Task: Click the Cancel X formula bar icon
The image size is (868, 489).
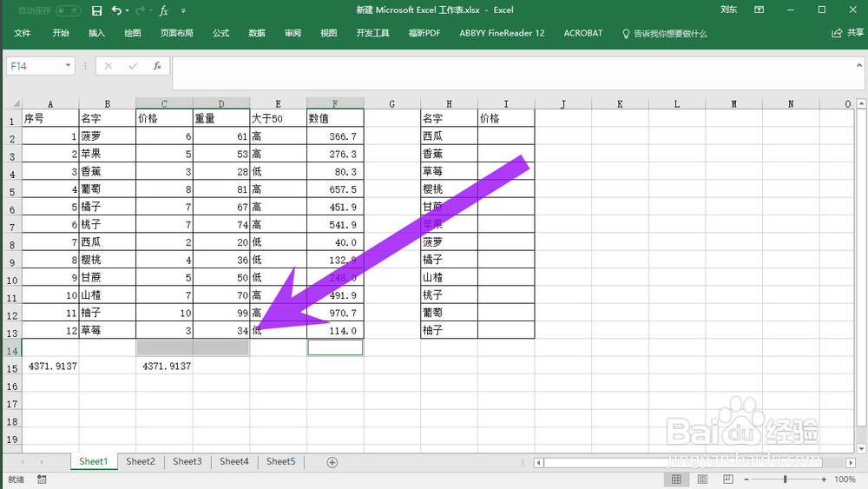Action: tap(108, 66)
